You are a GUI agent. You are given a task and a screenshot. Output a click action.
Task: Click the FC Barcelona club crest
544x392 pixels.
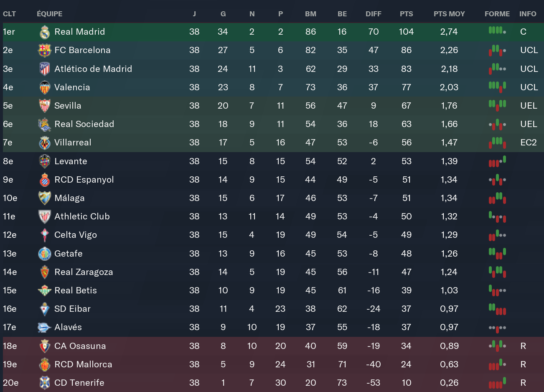pos(45,51)
